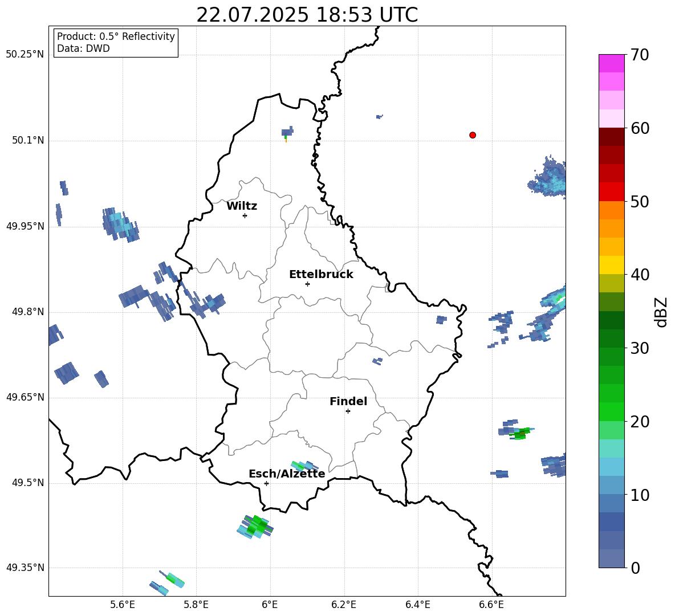Screen dimensions: 675x616
Task: Click the Findel location label
Action: pos(348,401)
